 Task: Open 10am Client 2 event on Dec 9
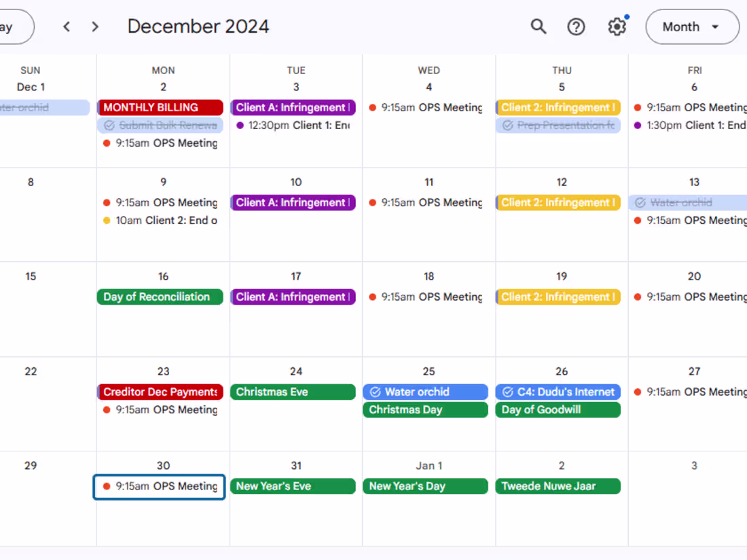tap(160, 221)
